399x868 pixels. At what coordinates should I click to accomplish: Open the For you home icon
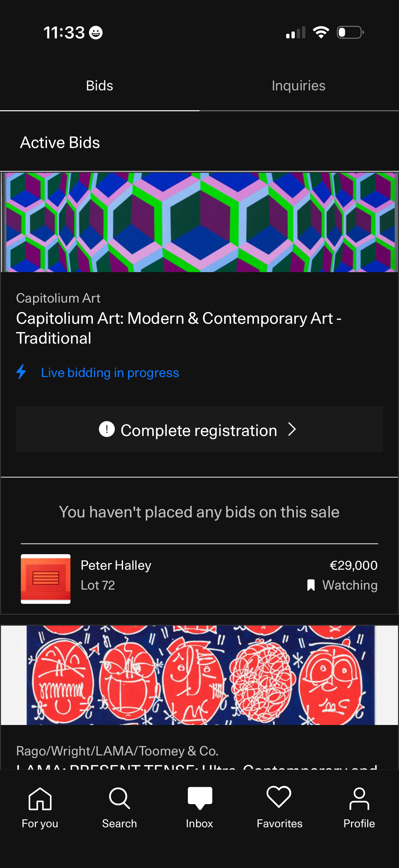40,798
